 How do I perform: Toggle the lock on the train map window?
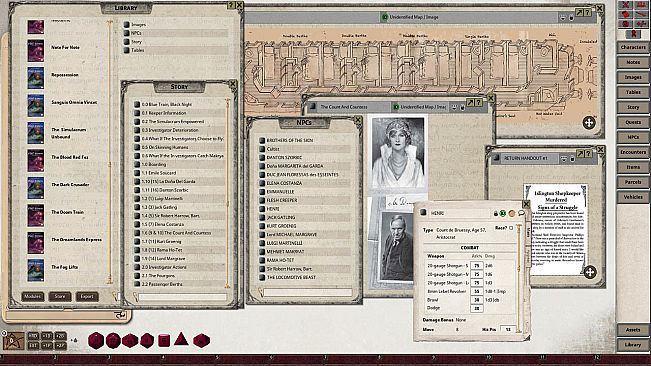pyautogui.click(x=571, y=17)
